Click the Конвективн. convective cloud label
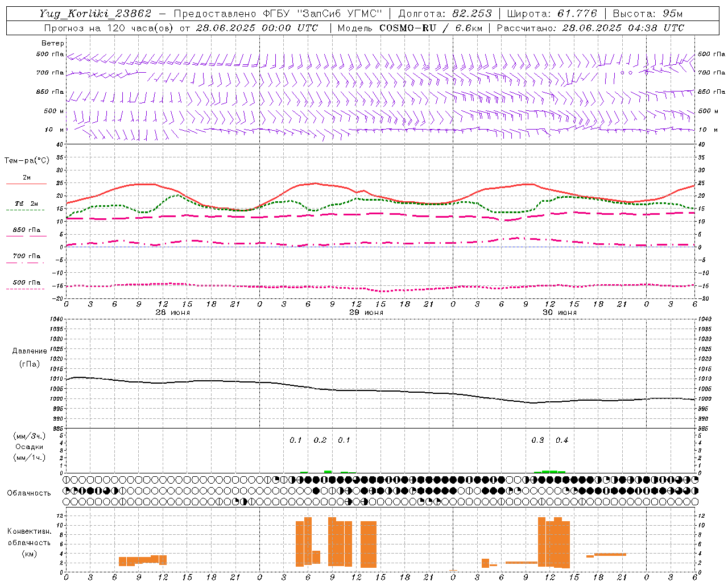 coord(29,531)
